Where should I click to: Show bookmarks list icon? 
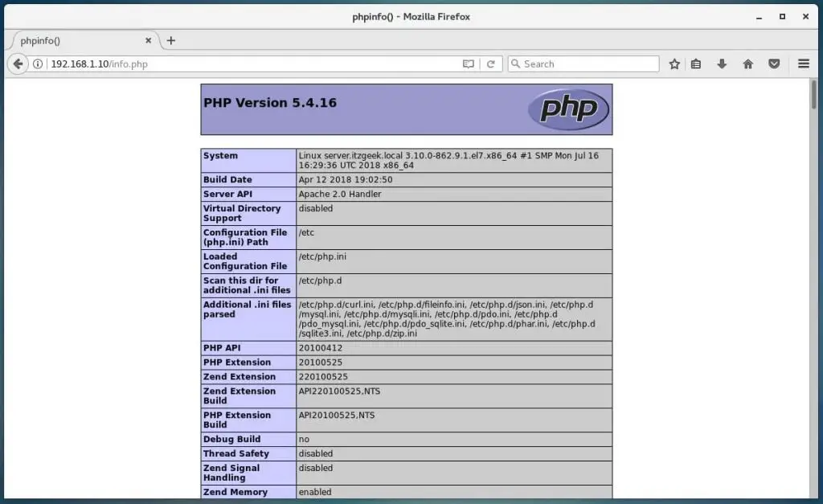pyautogui.click(x=696, y=64)
